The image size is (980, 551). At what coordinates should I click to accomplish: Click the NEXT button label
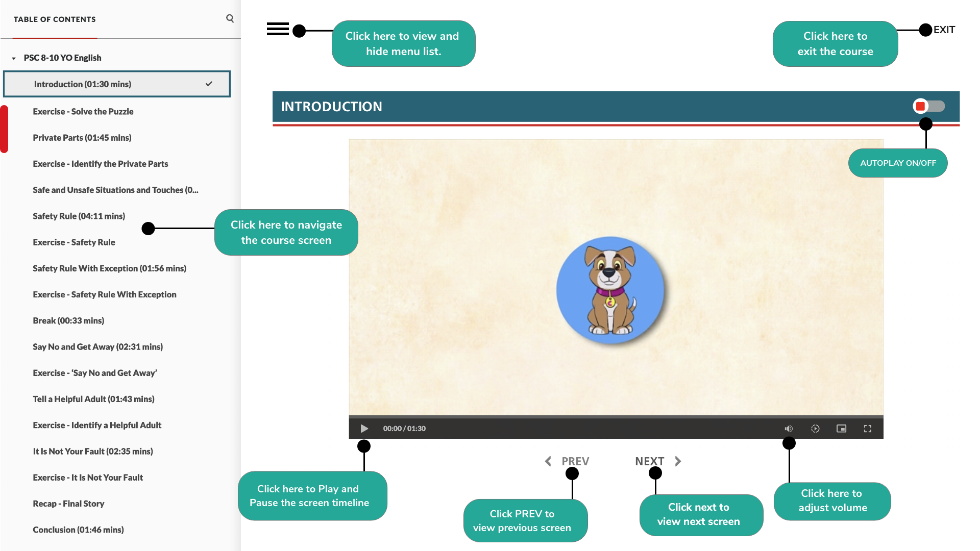pyautogui.click(x=649, y=461)
